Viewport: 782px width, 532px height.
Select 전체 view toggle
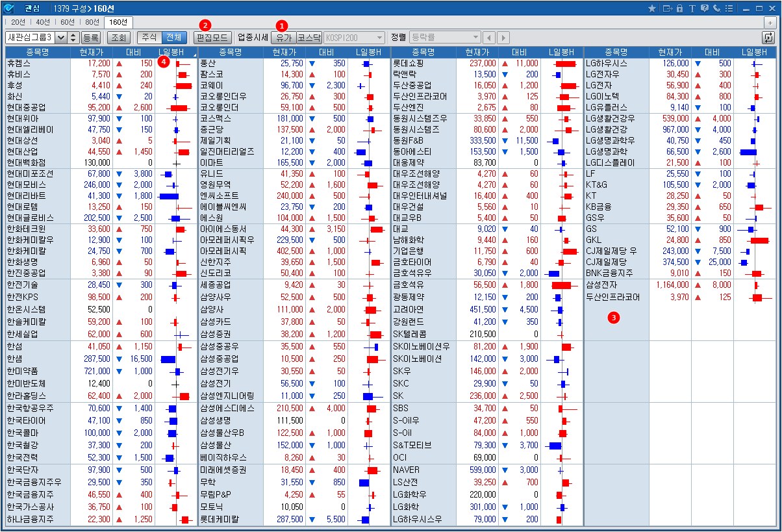pyautogui.click(x=174, y=38)
